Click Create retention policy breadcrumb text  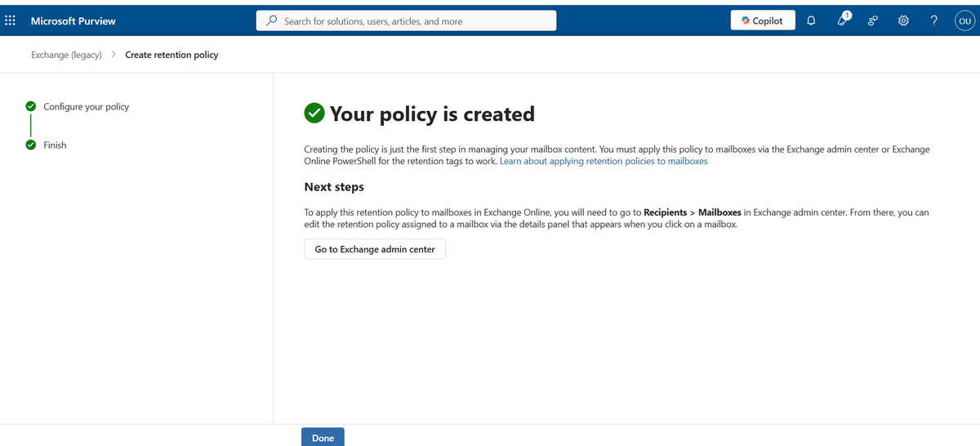(x=171, y=55)
